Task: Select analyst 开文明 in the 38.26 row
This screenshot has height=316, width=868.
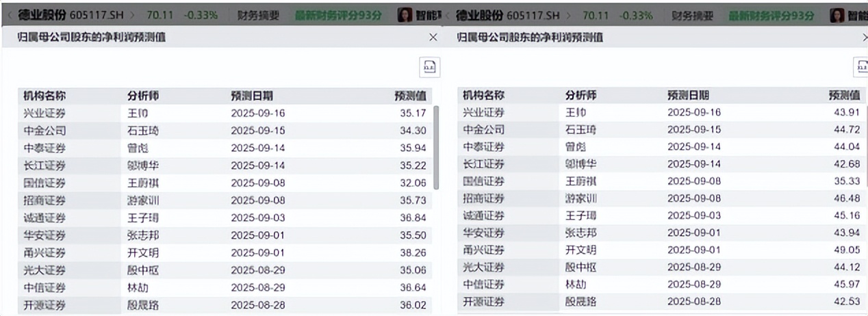Action: [x=143, y=252]
